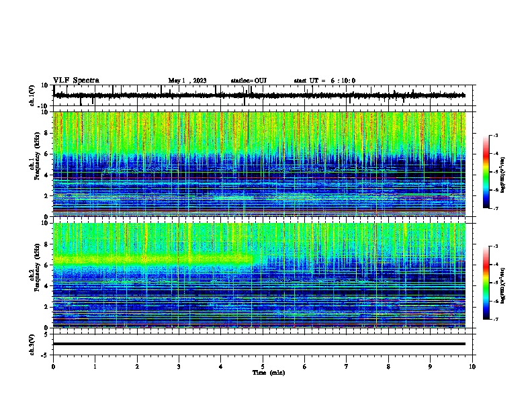Image resolution: width=532 pixels, height=411 pixels.
Task: Select the date text "May 1 , 2023"
Action: [187, 81]
